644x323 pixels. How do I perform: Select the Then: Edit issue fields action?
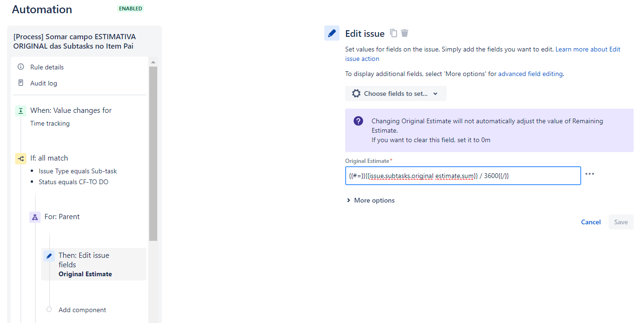coord(93,264)
